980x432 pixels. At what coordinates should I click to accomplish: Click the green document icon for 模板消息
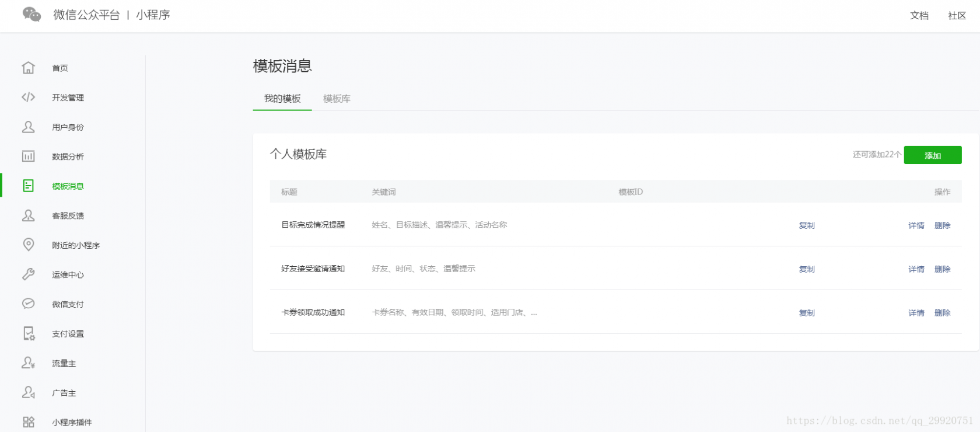pos(28,186)
